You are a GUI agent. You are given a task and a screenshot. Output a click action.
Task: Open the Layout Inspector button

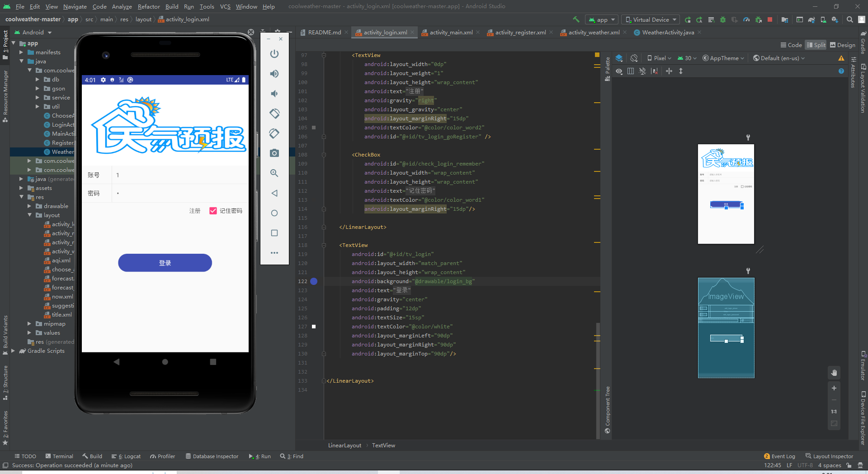point(829,456)
